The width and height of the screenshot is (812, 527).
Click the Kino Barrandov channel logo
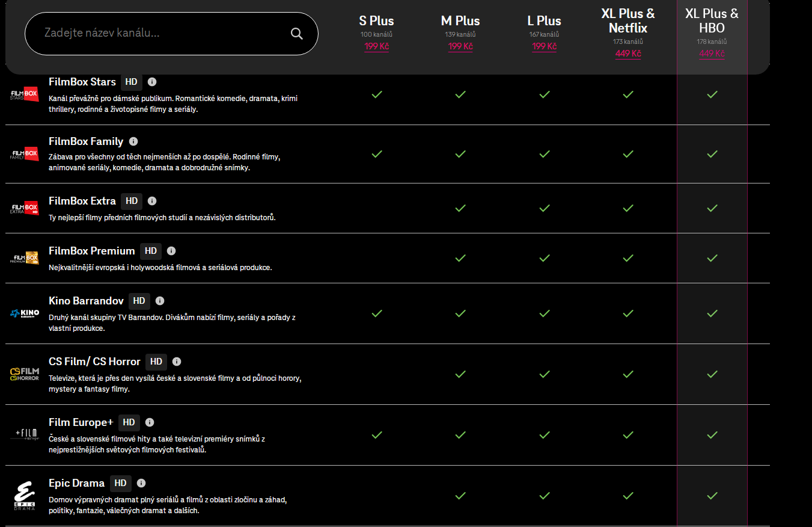(x=25, y=313)
